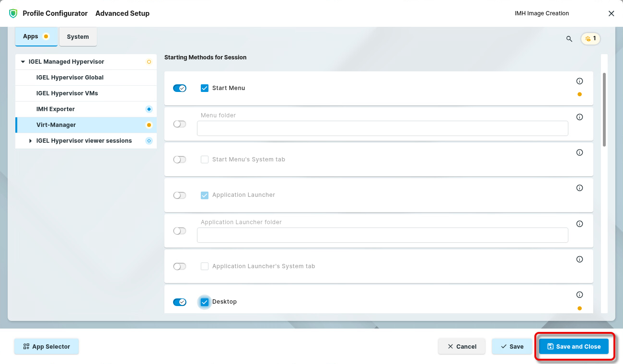Viewport: 623px width, 364px height.
Task: Expand IGEL Hypervisor viewer sessions node
Action: tap(31, 141)
